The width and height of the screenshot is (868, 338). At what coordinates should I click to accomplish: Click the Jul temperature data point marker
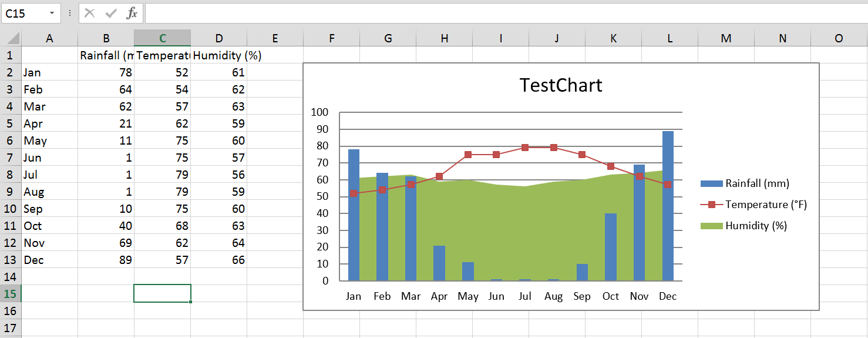click(x=525, y=148)
